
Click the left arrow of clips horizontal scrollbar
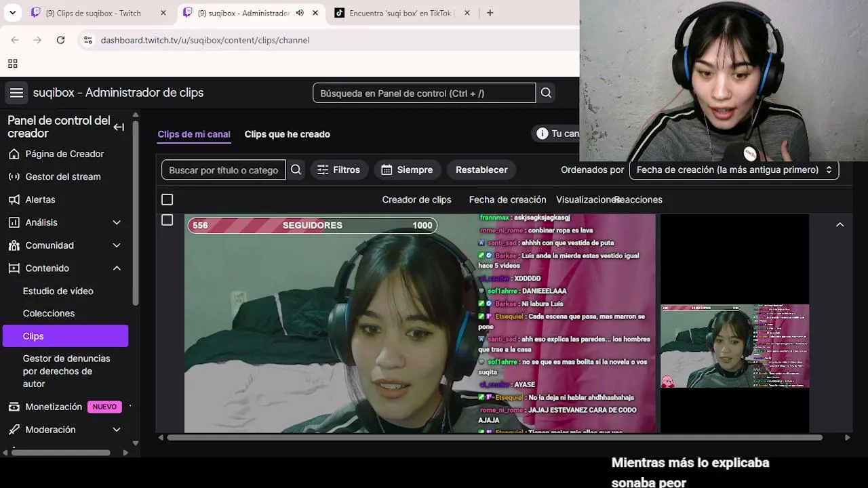pyautogui.click(x=161, y=438)
